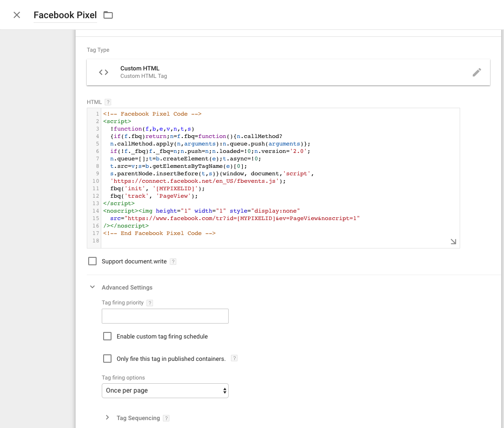Edit tag type with the pencil icon
504x428 pixels.
[476, 72]
